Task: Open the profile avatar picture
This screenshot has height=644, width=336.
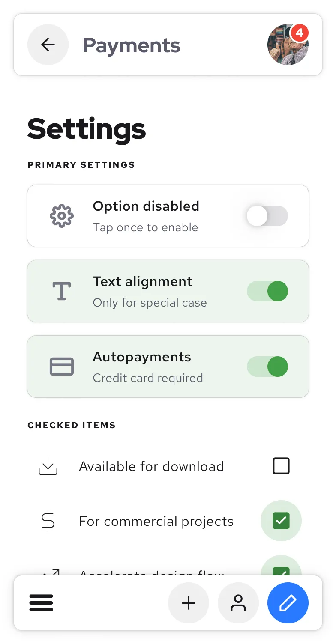Action: click(288, 45)
